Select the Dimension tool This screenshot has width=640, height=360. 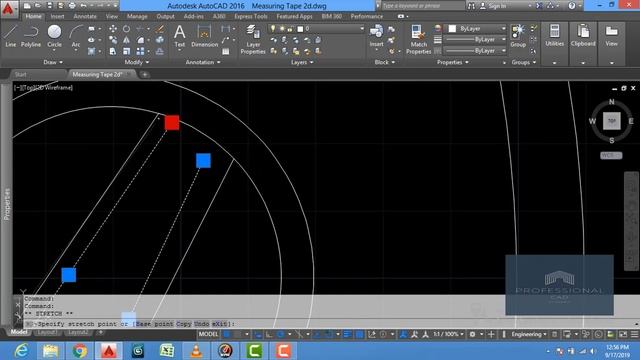[x=204, y=37]
